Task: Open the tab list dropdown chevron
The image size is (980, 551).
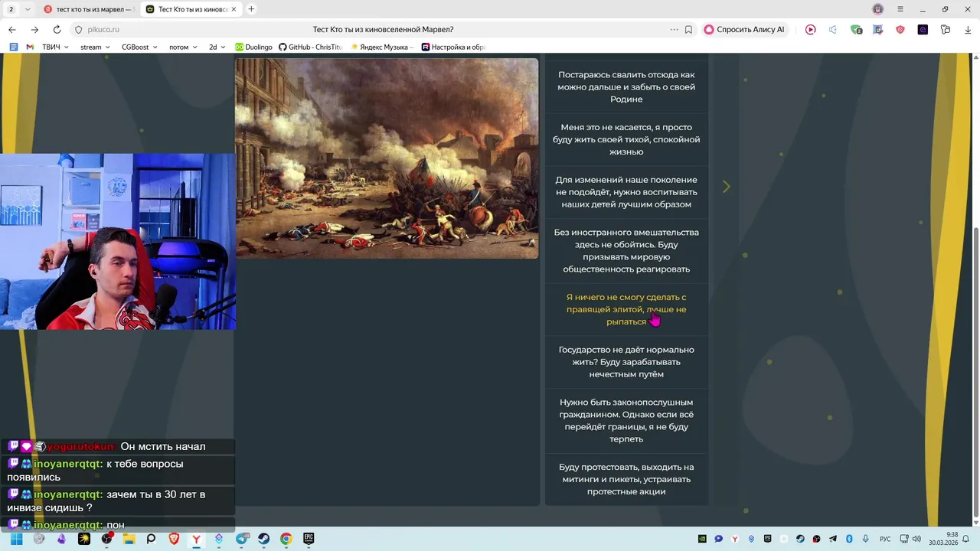Action: point(28,9)
